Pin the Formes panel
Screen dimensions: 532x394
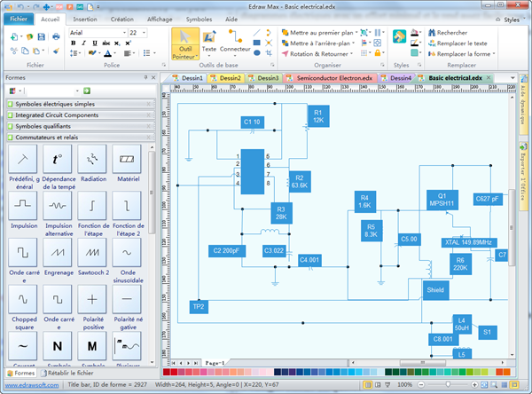tap(146, 77)
